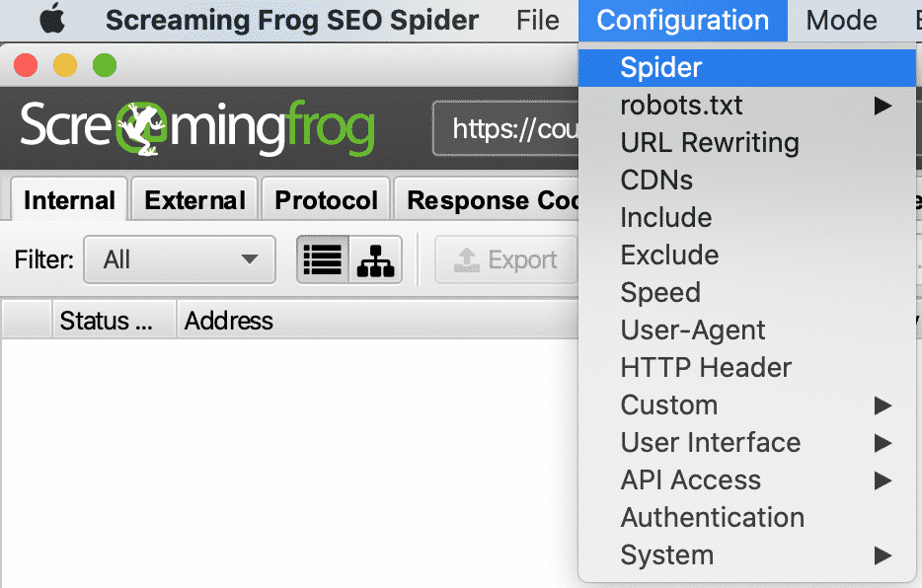Screen dimensions: 922x588
Task: Open the Mode menu
Action: click(x=841, y=20)
